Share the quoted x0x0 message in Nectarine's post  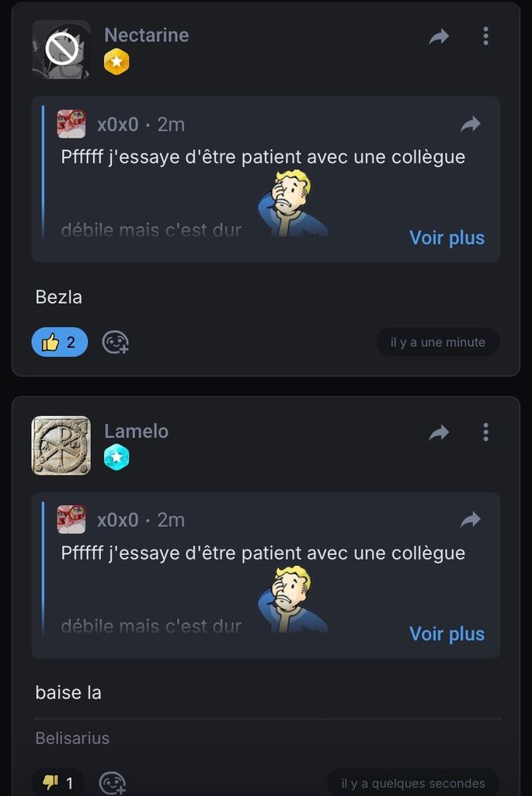471,124
